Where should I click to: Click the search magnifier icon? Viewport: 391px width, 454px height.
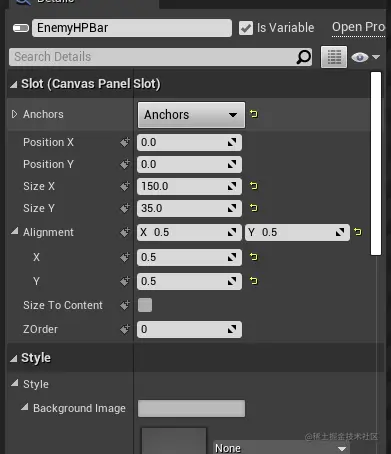coord(303,57)
